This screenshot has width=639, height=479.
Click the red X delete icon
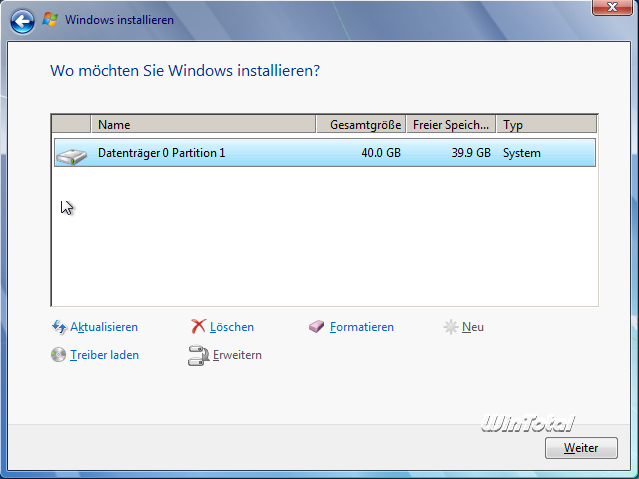[x=198, y=327]
